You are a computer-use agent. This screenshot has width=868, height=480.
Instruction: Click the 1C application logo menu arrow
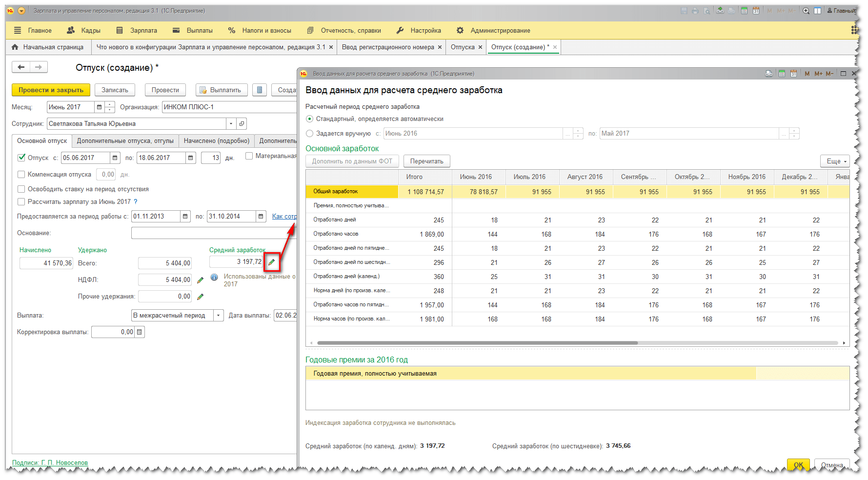(x=21, y=11)
